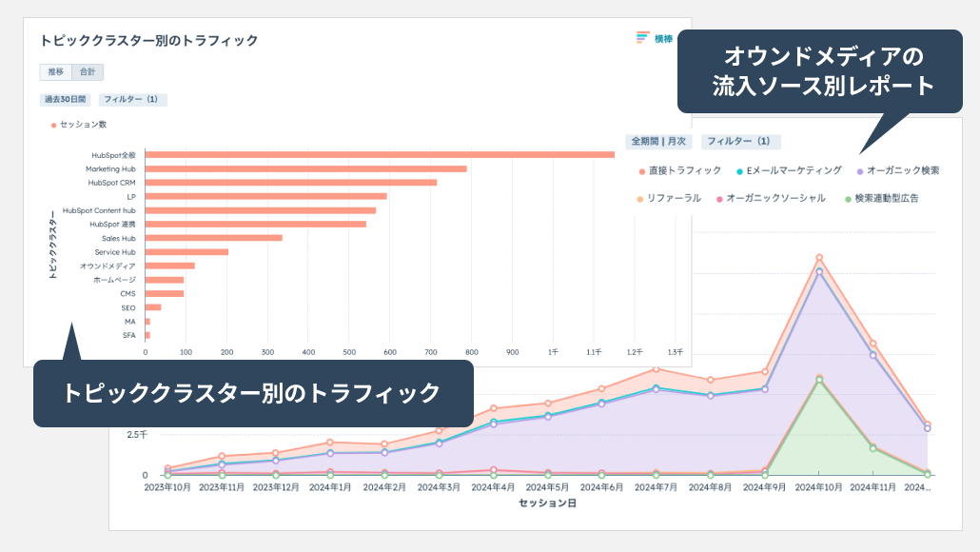Open the フィルター (1) chip in the source report
This screenshot has height=552, width=980.
click(739, 141)
